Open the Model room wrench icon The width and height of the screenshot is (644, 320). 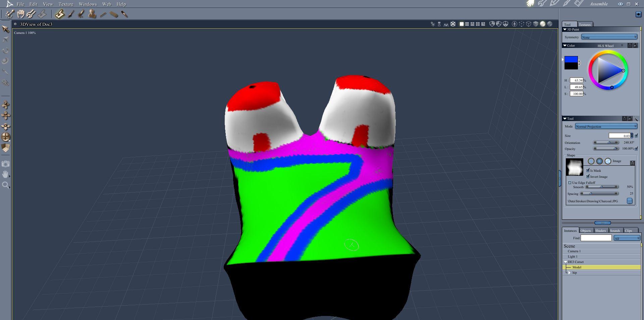(x=542, y=4)
